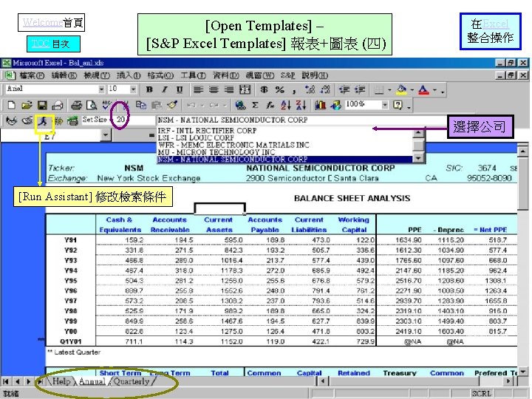Open the Name Box dropdown

tap(106, 135)
